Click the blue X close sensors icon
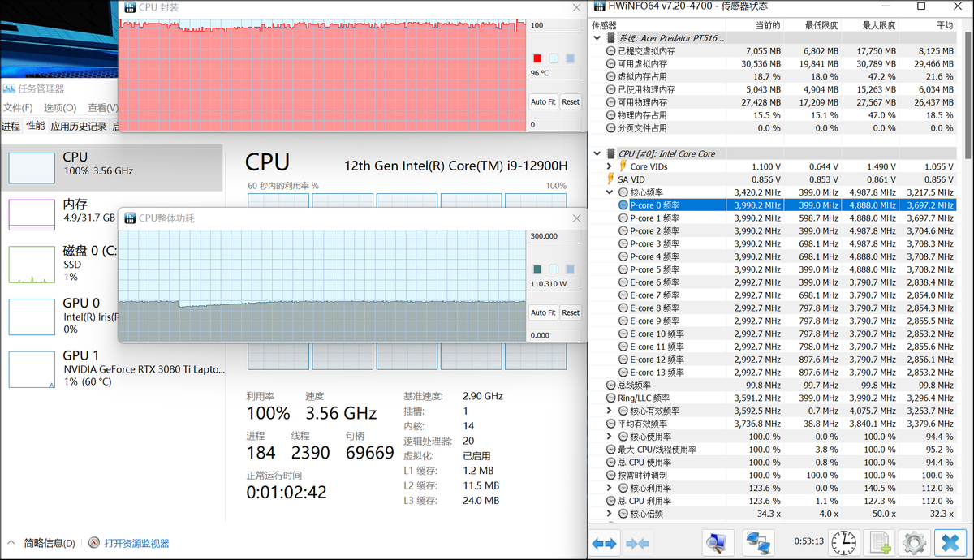Image resolution: width=974 pixels, height=560 pixels. click(950, 543)
